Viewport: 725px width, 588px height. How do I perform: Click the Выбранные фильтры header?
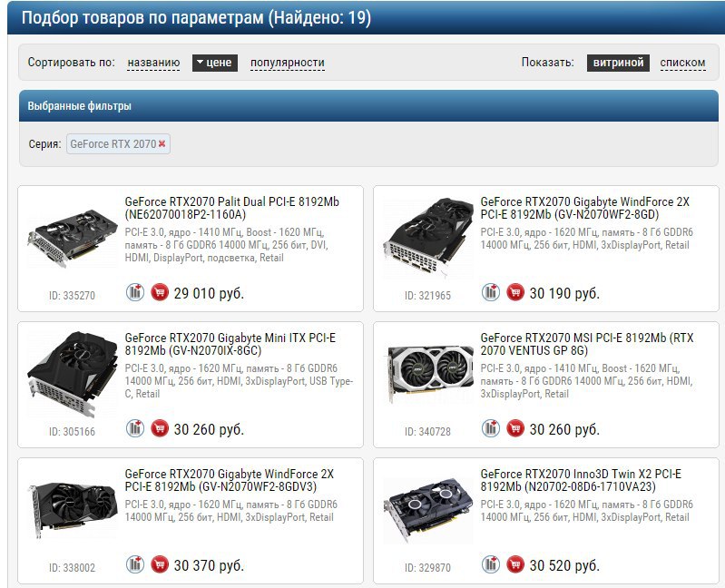368,106
